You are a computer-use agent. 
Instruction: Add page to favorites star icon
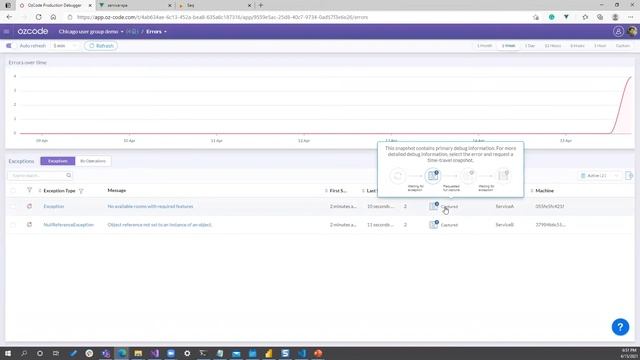point(536,17)
